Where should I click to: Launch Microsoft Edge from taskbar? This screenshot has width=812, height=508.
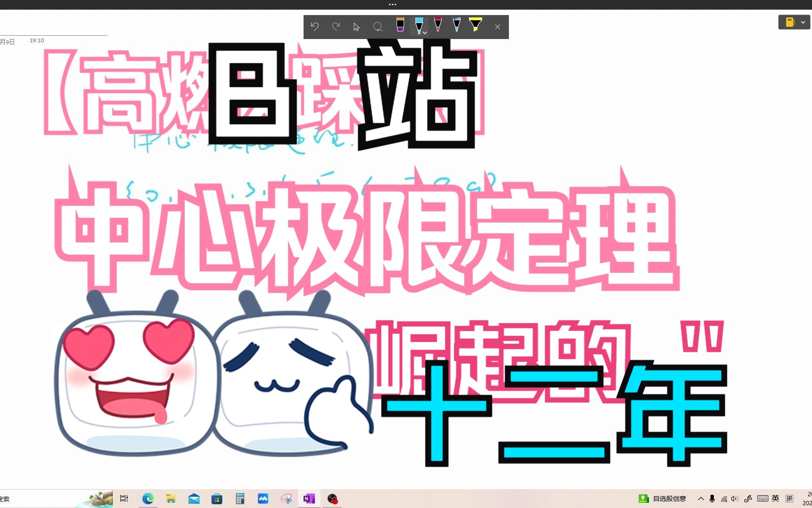tap(148, 499)
